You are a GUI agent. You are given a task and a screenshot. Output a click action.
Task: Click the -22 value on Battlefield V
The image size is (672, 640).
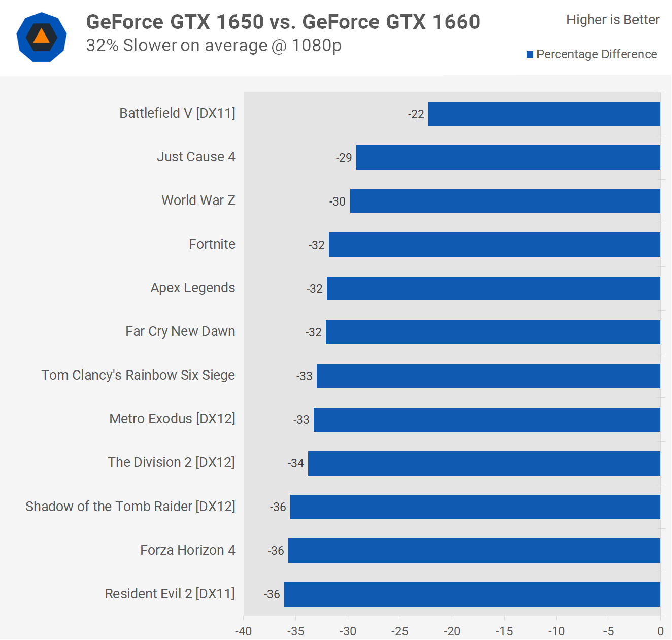point(416,114)
